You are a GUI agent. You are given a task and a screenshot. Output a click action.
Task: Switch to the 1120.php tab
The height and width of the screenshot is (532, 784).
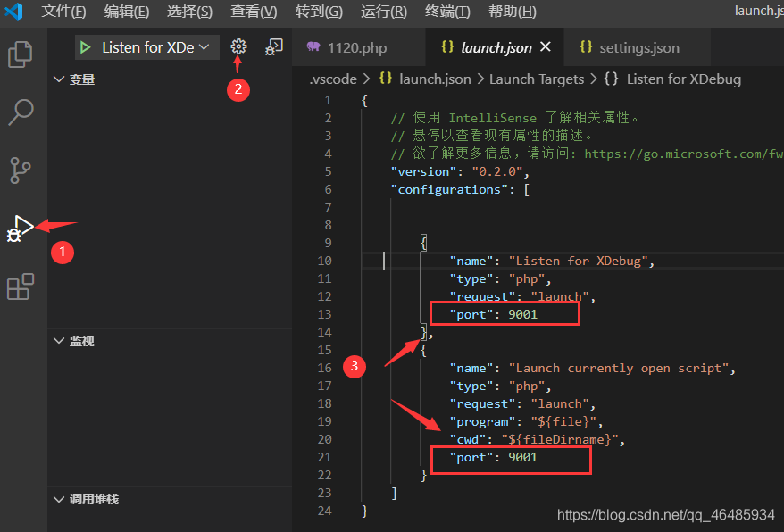coord(358,47)
